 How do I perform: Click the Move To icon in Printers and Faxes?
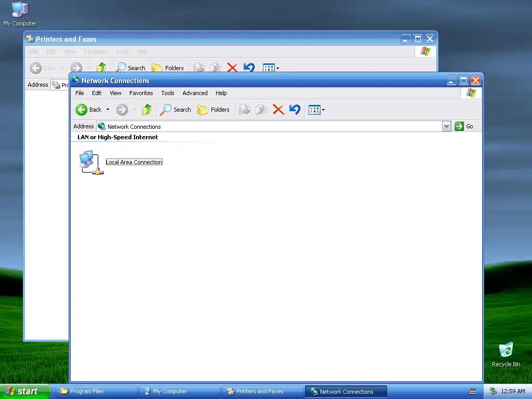[199, 68]
